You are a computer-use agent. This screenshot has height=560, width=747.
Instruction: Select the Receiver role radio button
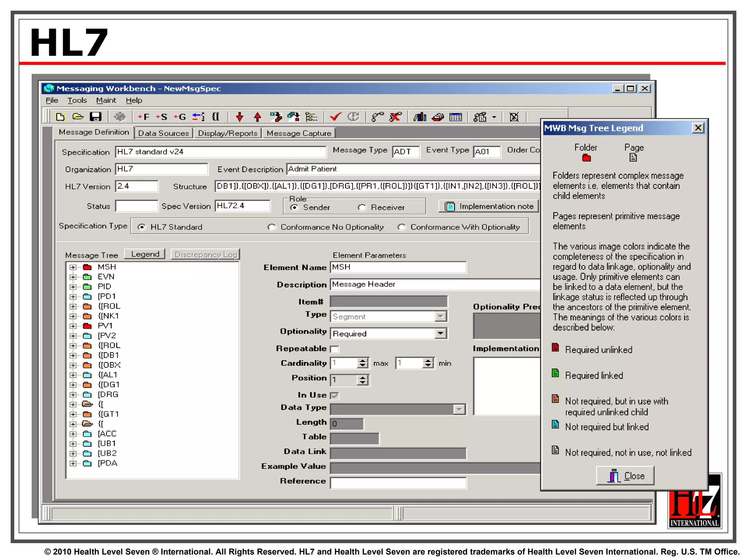[x=362, y=207]
